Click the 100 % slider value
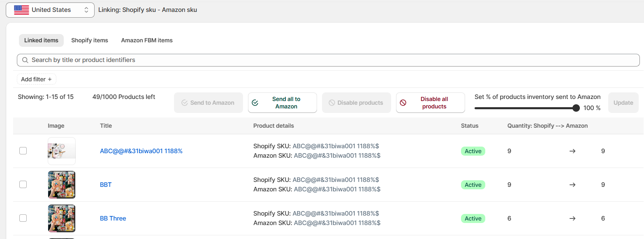 click(592, 108)
